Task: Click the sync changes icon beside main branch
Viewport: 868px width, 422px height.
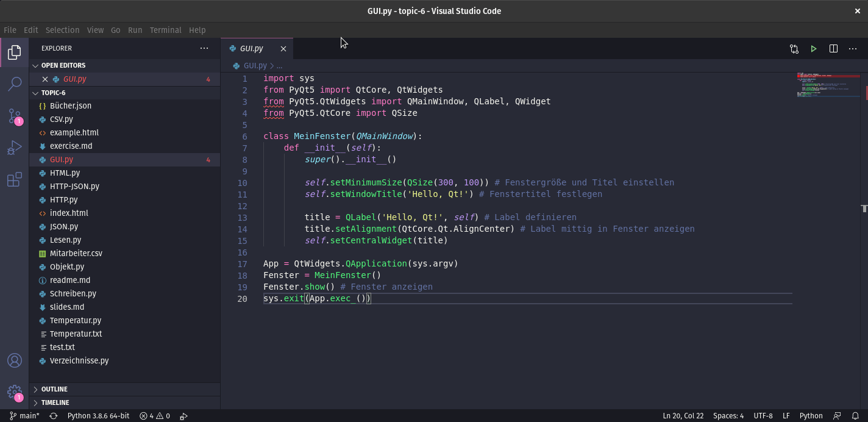Action: point(53,416)
